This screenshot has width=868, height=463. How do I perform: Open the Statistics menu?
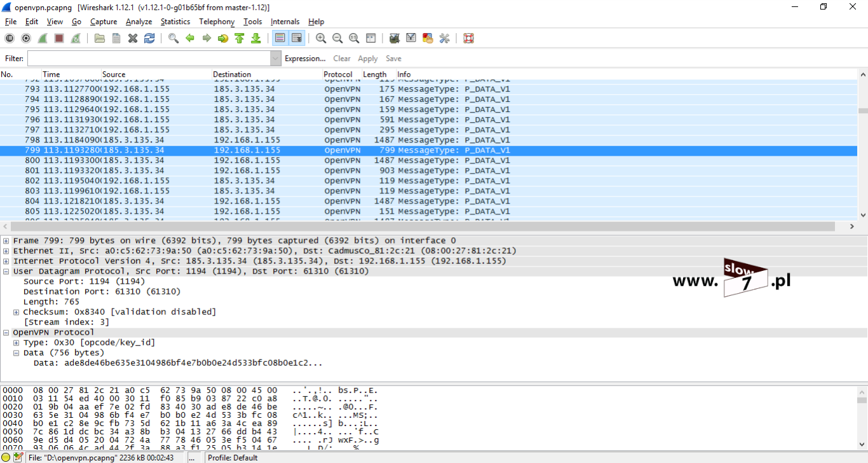(175, 22)
